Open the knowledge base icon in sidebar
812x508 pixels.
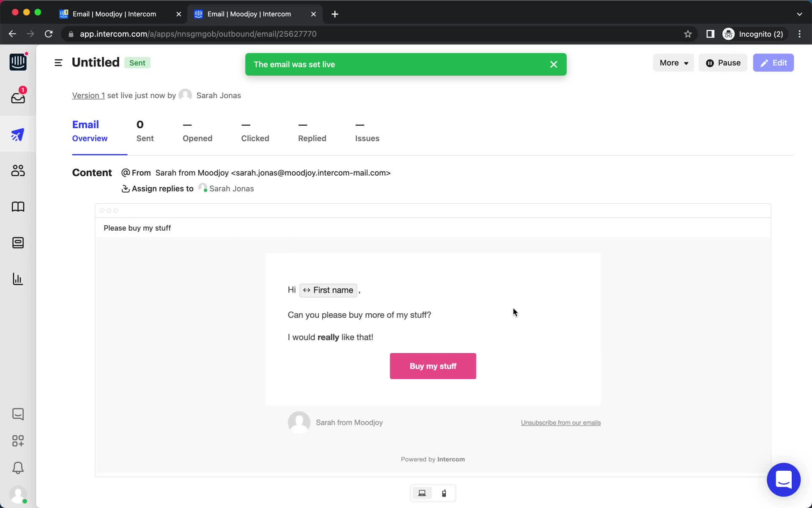tap(17, 207)
